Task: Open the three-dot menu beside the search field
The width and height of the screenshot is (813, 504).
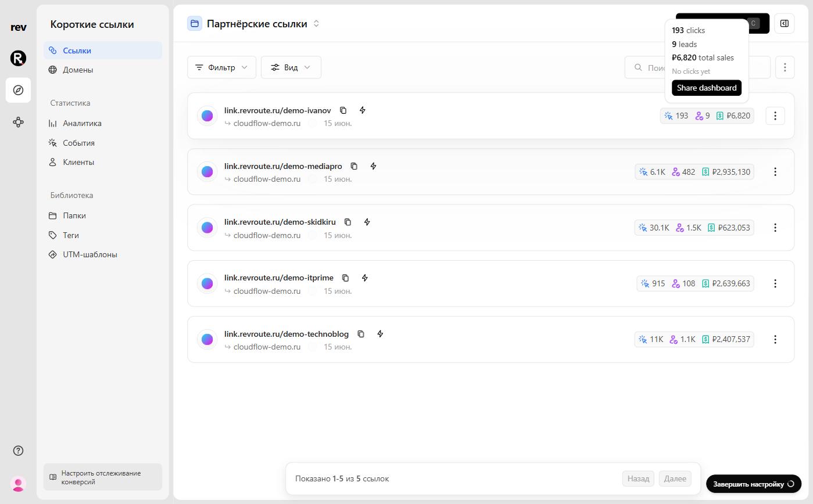Action: (785, 67)
